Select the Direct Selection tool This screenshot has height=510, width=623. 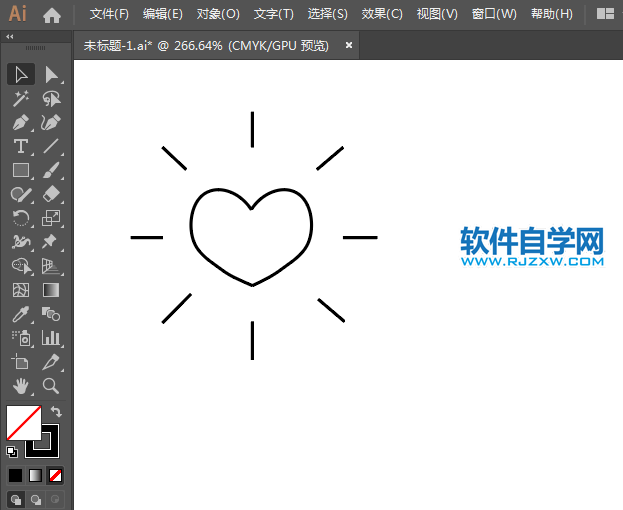click(x=52, y=74)
